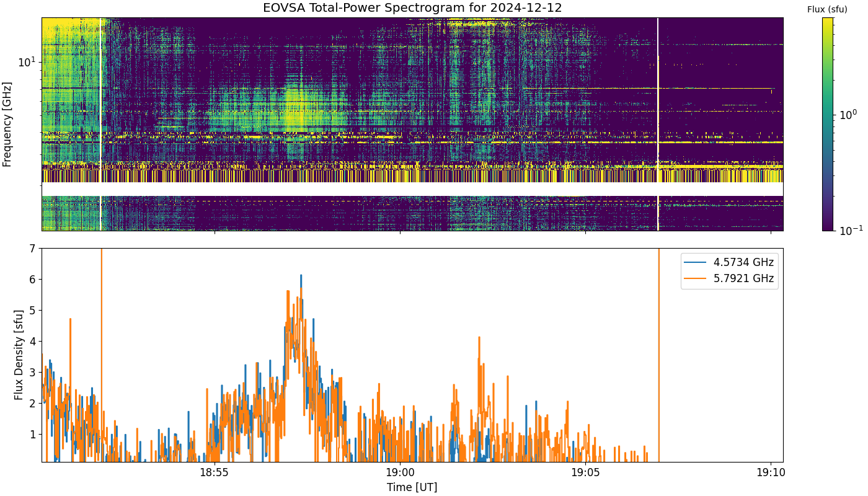This screenshot has height=496, width=868.
Task: Click the colorbar gradient strip
Action: click(828, 124)
